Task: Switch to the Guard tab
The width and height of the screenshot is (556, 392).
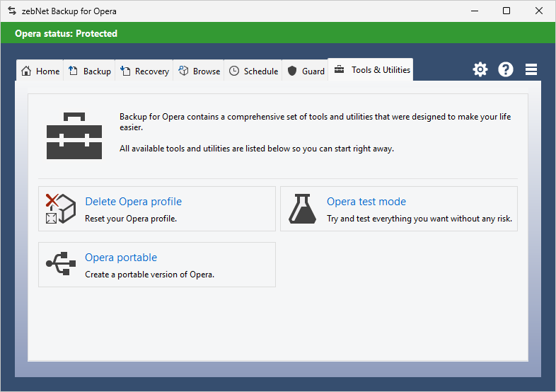Action: pyautogui.click(x=306, y=71)
